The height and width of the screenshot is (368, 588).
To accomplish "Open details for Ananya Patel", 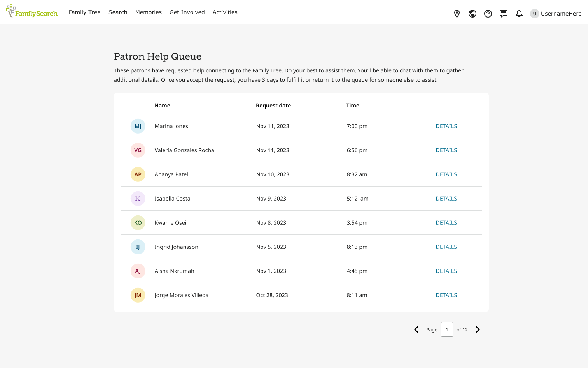I will [x=446, y=174].
